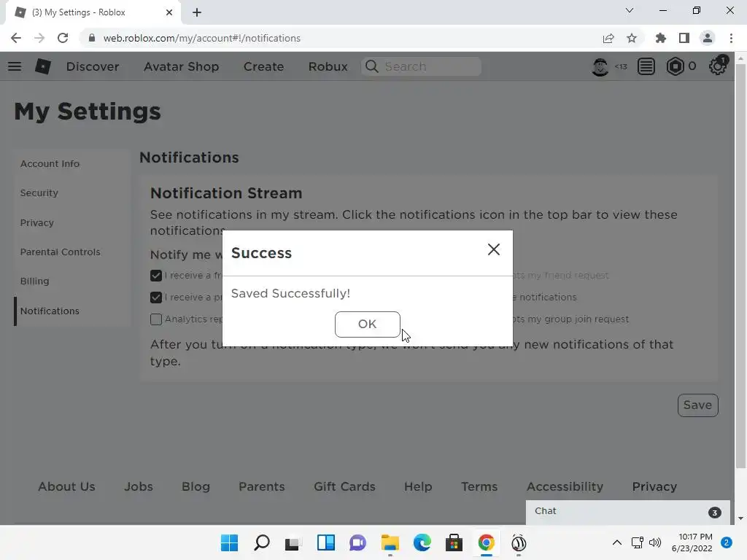
Task: Open Chrome profile avatar
Action: (x=708, y=38)
